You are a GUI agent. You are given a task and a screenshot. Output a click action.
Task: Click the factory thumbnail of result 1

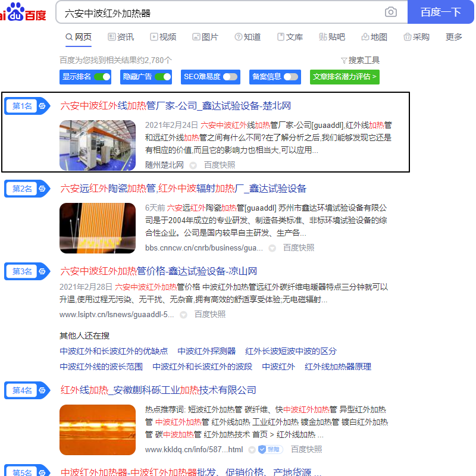click(x=98, y=145)
